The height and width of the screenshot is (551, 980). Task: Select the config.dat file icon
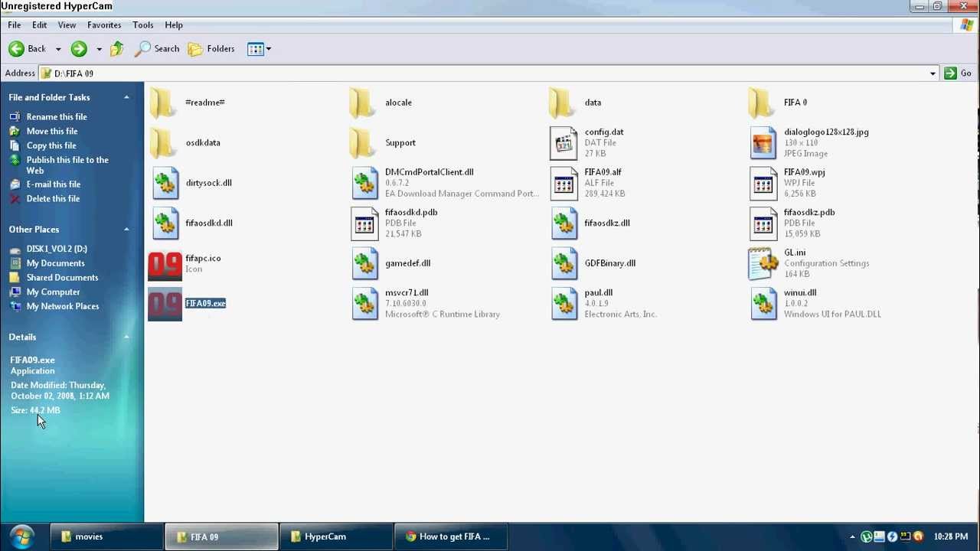coord(564,143)
